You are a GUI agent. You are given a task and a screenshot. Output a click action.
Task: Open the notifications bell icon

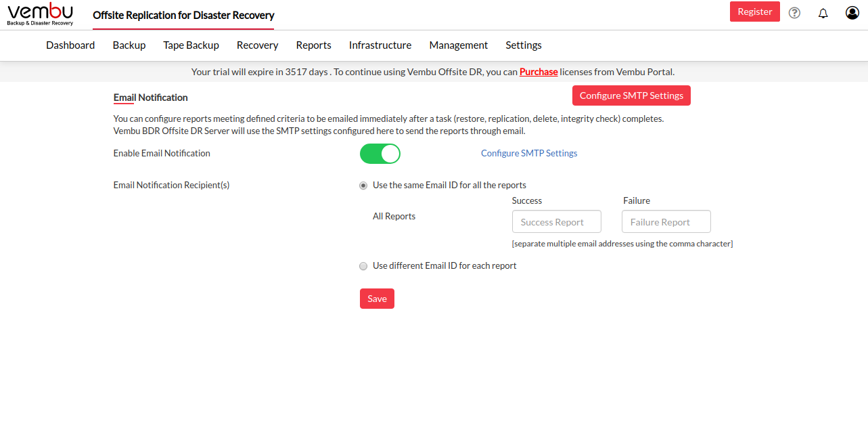coord(823,13)
